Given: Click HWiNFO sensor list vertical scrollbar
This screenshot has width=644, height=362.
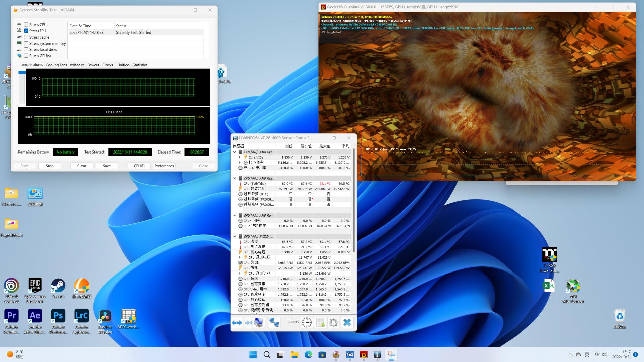Looking at the screenshot, I should point(354,201).
